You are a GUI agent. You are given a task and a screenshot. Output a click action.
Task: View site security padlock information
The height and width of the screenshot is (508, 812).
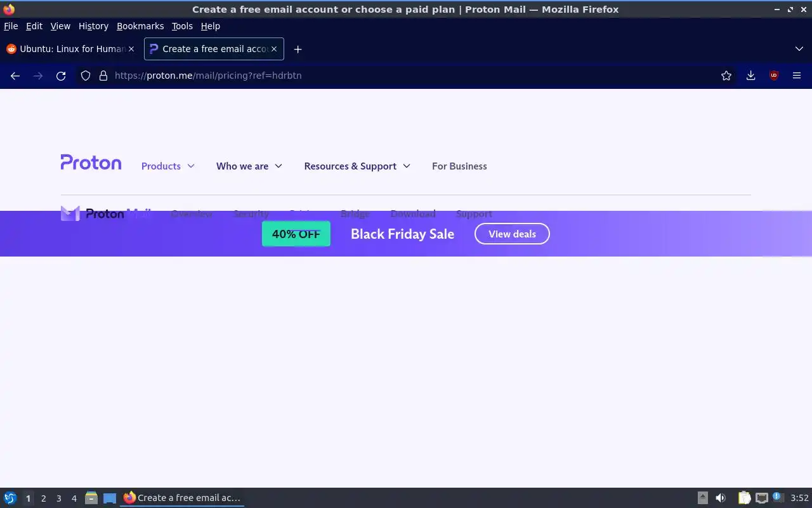[x=103, y=76]
